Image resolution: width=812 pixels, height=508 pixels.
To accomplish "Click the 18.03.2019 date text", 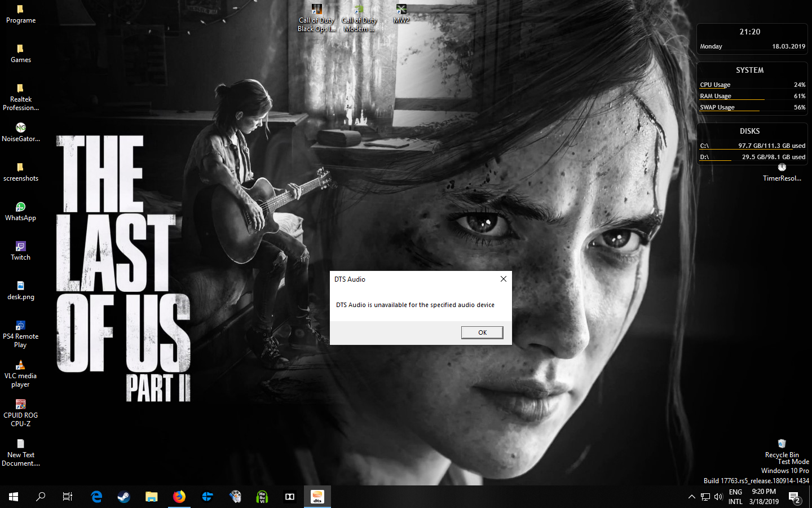I will tap(788, 46).
